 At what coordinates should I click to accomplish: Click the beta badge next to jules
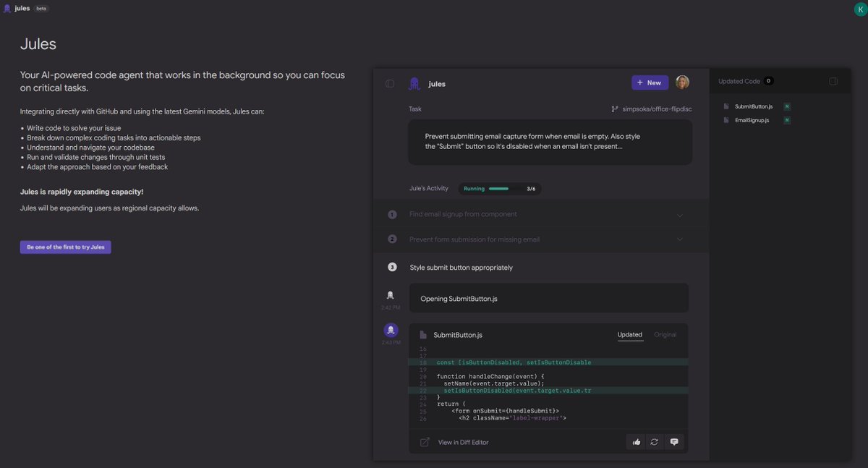pos(41,9)
